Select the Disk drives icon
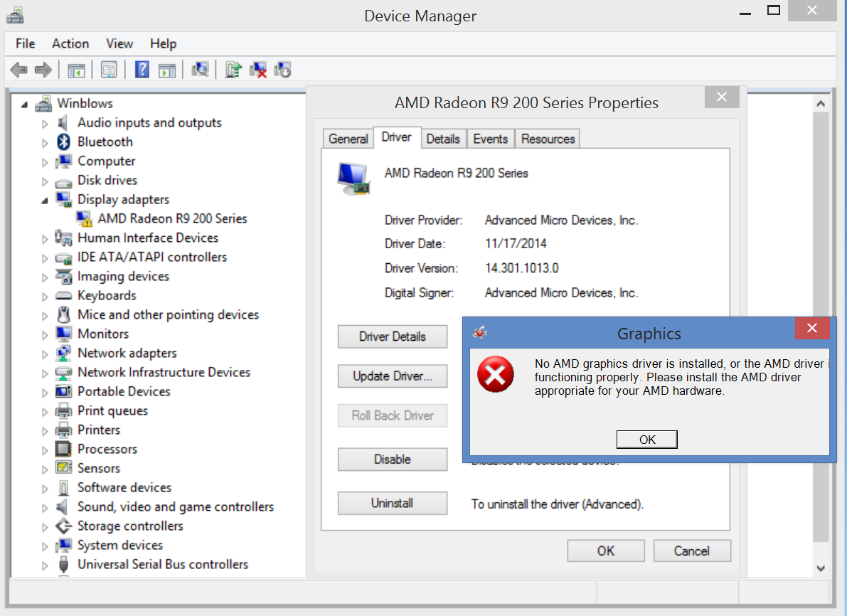Image resolution: width=847 pixels, height=616 pixels. [x=63, y=182]
